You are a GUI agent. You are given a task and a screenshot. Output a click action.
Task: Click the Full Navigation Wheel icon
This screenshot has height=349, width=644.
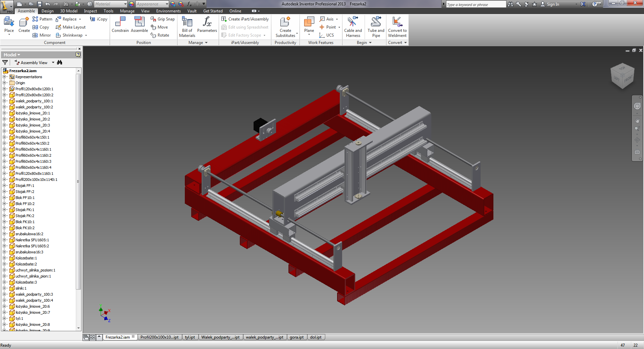(x=637, y=106)
